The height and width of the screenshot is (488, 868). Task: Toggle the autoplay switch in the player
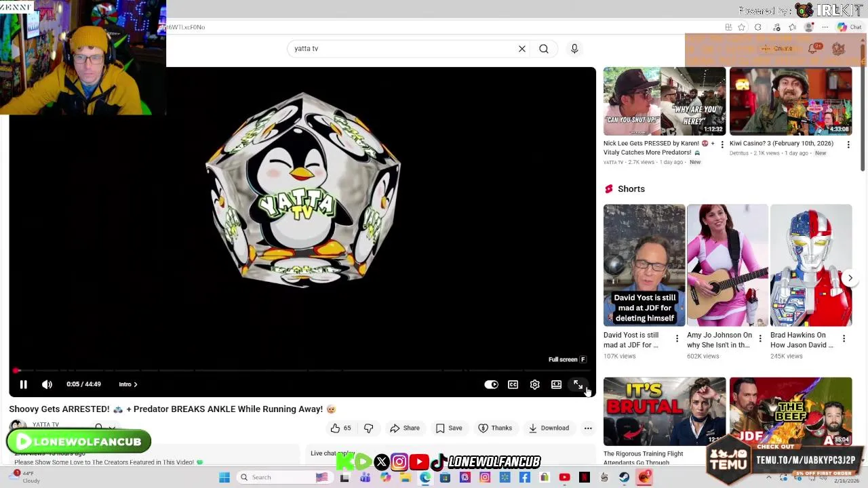[491, 384]
